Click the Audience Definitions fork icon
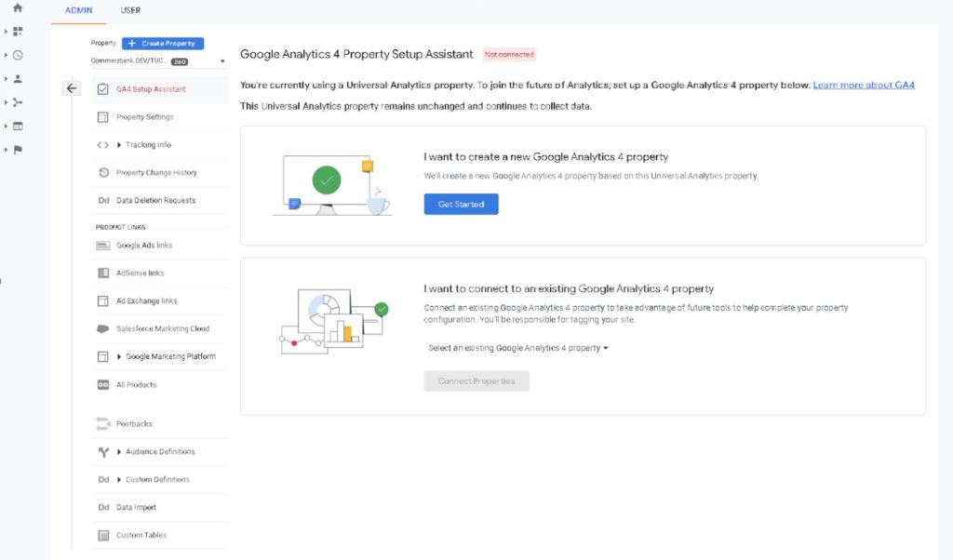Screen dimensions: 953x560 tap(103, 452)
